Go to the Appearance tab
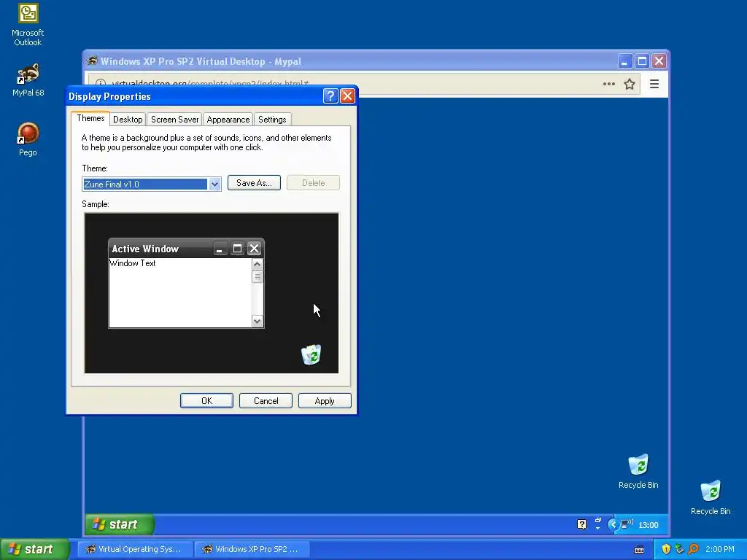The image size is (747, 560). pos(228,120)
